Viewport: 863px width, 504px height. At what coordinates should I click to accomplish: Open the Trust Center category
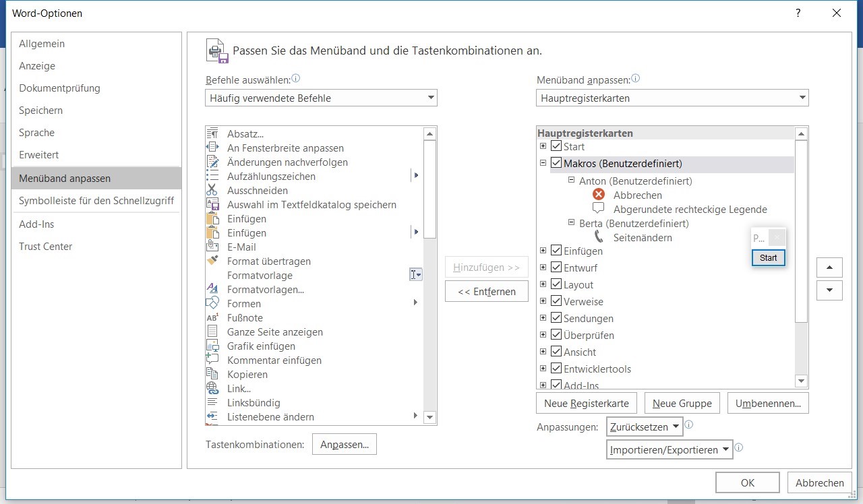pyautogui.click(x=96, y=246)
